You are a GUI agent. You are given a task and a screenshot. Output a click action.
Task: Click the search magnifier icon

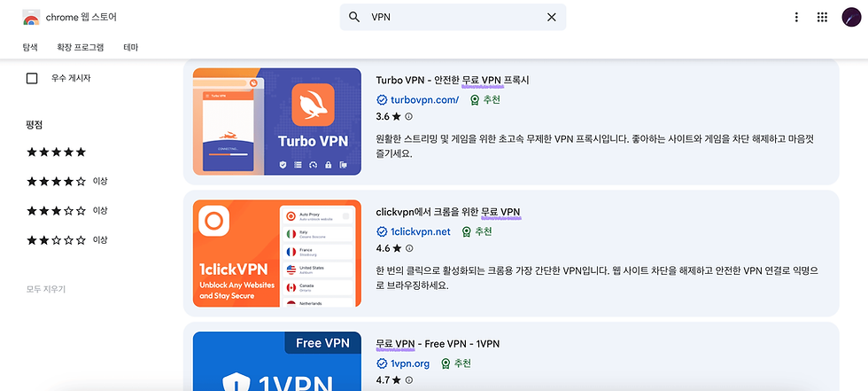(x=354, y=17)
